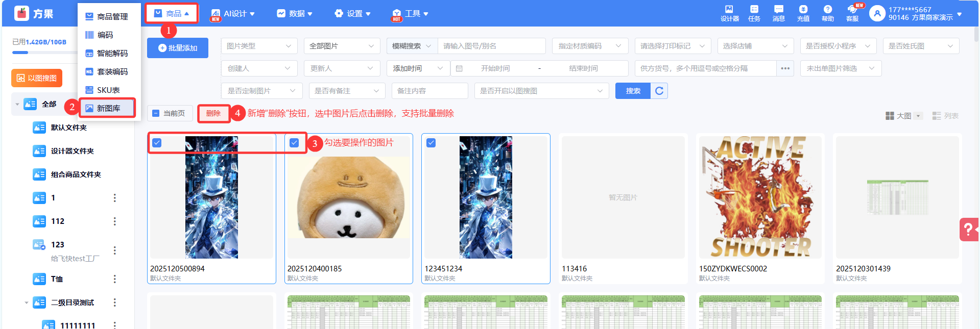This screenshot has width=980, height=329.
Task: Open the ACTIVE SHOOTER image thumbnail
Action: [760, 197]
